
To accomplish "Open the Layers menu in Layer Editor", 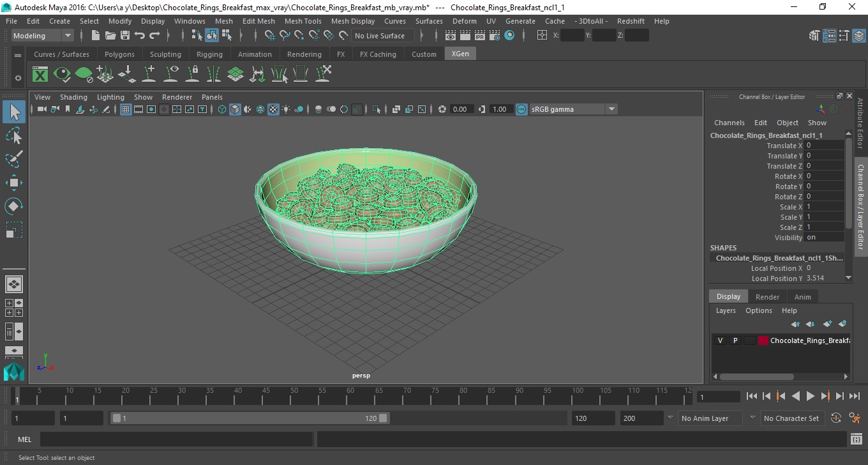I will [726, 310].
